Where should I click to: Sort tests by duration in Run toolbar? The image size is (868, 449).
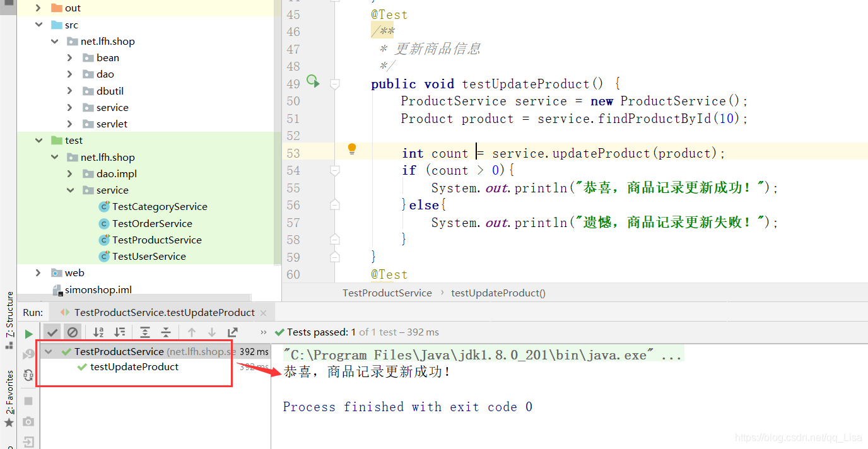(119, 332)
